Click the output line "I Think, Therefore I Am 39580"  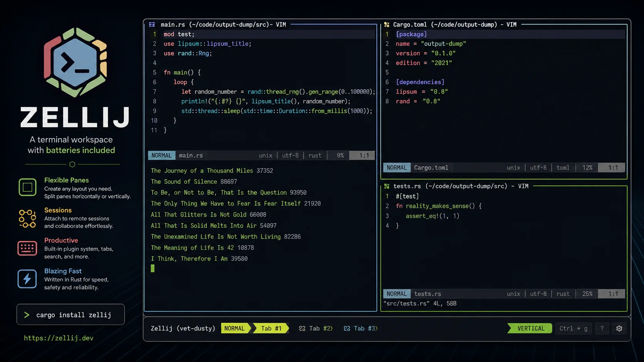click(199, 259)
